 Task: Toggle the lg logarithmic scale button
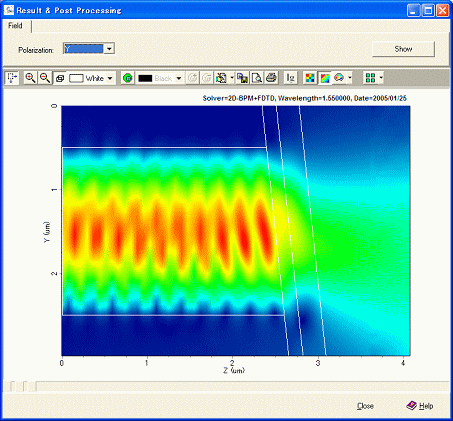click(291, 78)
